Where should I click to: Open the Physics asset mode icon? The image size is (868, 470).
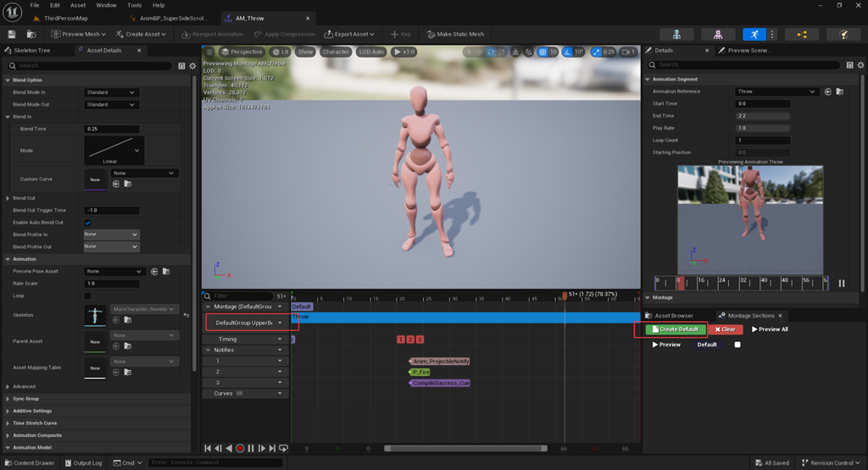(x=843, y=34)
